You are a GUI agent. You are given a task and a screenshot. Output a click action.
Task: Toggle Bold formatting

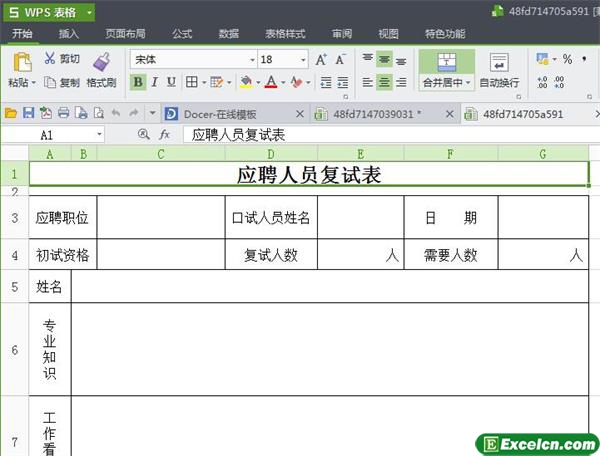138,82
